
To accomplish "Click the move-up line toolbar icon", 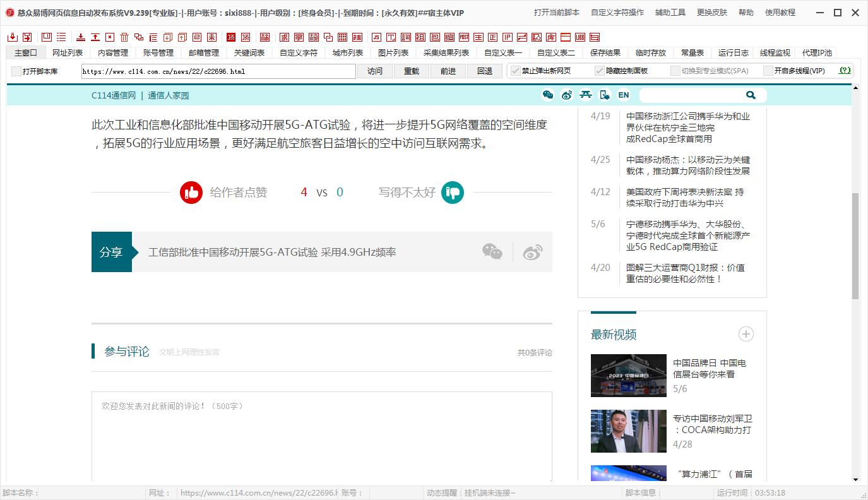I will pyautogui.click(x=95, y=37).
